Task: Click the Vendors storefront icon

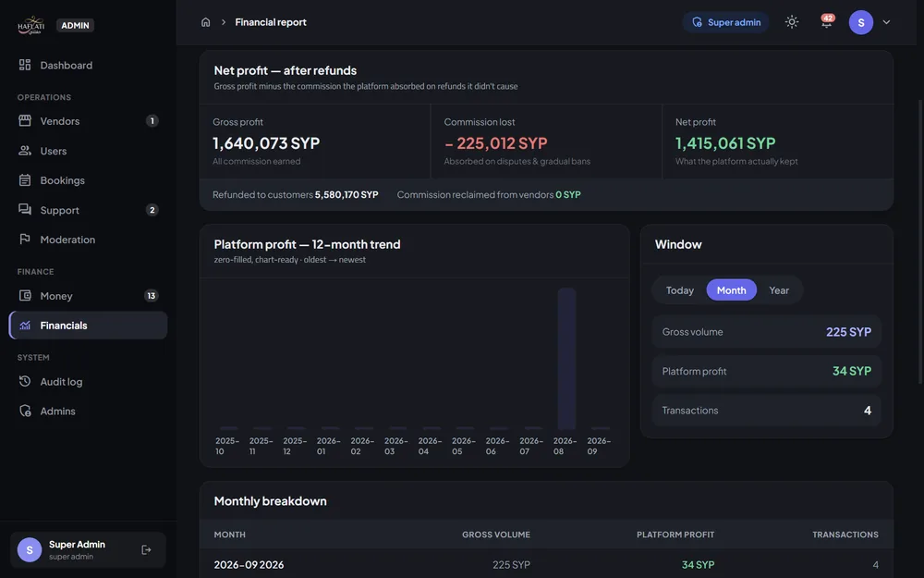Action: [25, 121]
